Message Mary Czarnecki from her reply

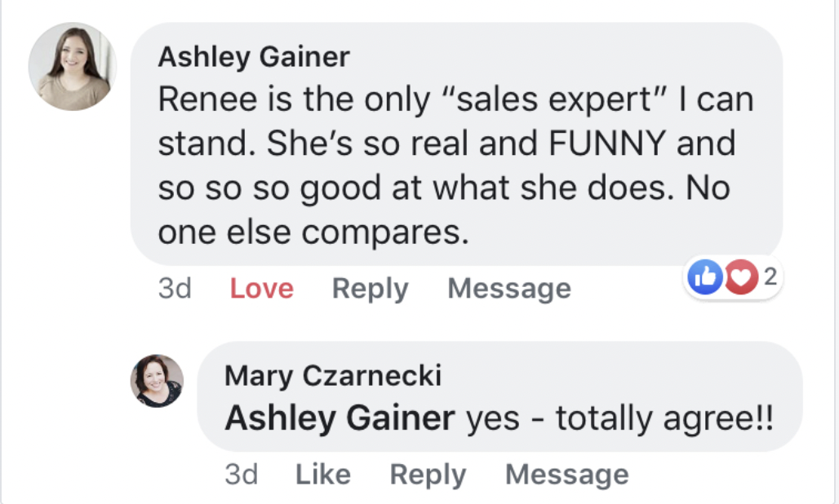point(567,475)
